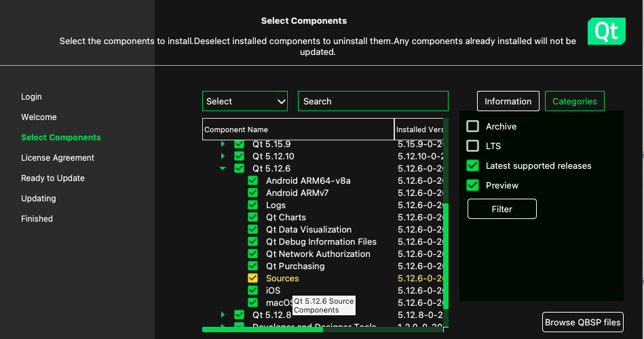Screen dimensions: 644x339
Task: Uncheck the Qt 5.12.10 checkbox
Action: point(239,156)
